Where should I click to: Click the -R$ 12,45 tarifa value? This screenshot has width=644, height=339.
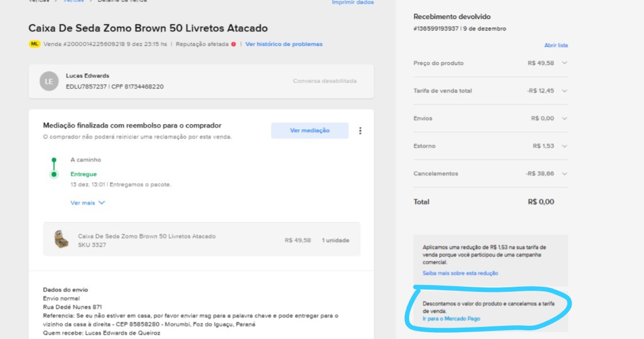541,91
